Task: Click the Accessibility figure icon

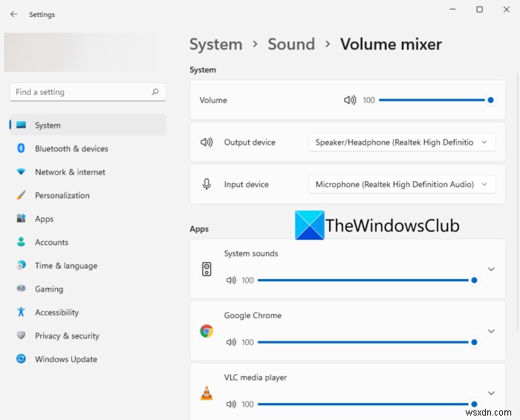Action: click(21, 312)
